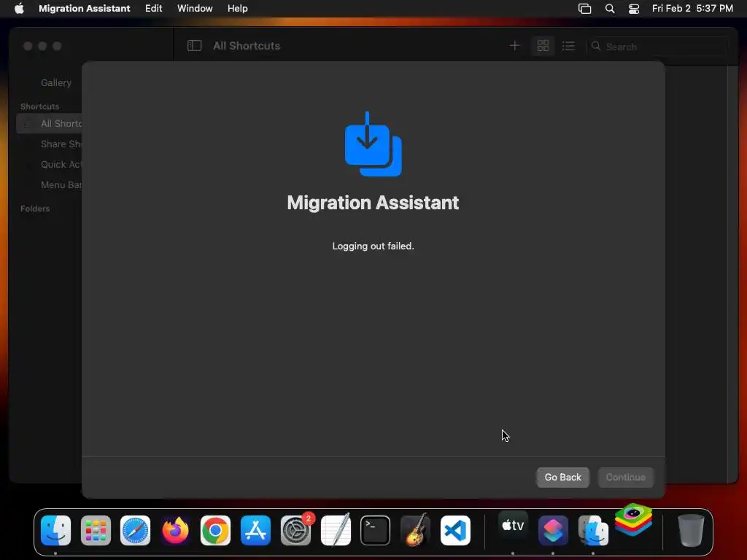Close the Shortcuts window
747x560 pixels.
28,46
